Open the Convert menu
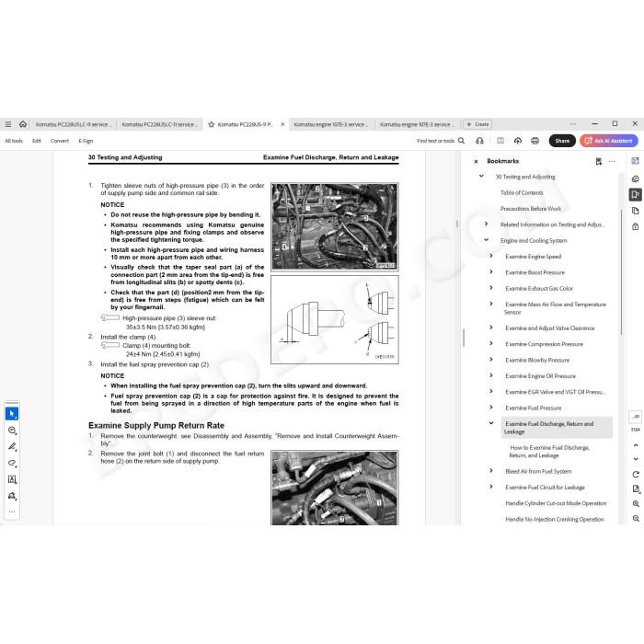This screenshot has width=644, height=644. [60, 141]
